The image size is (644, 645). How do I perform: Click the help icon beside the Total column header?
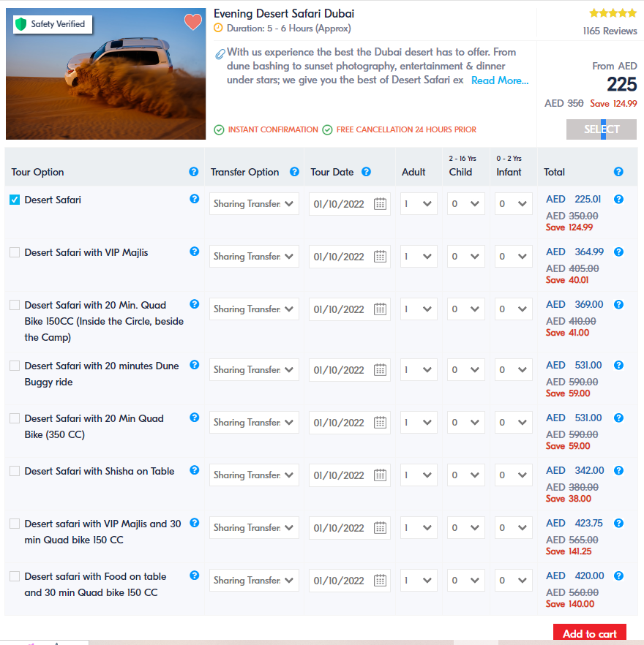[x=618, y=172]
